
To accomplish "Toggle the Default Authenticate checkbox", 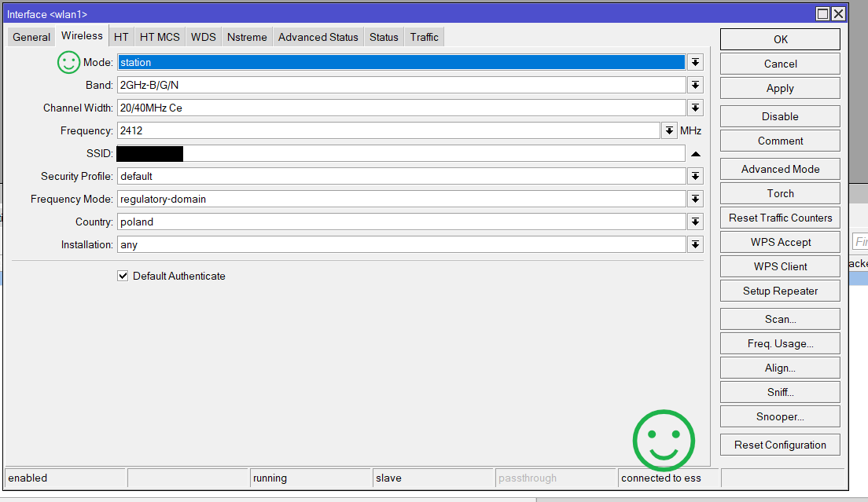I will [x=123, y=276].
